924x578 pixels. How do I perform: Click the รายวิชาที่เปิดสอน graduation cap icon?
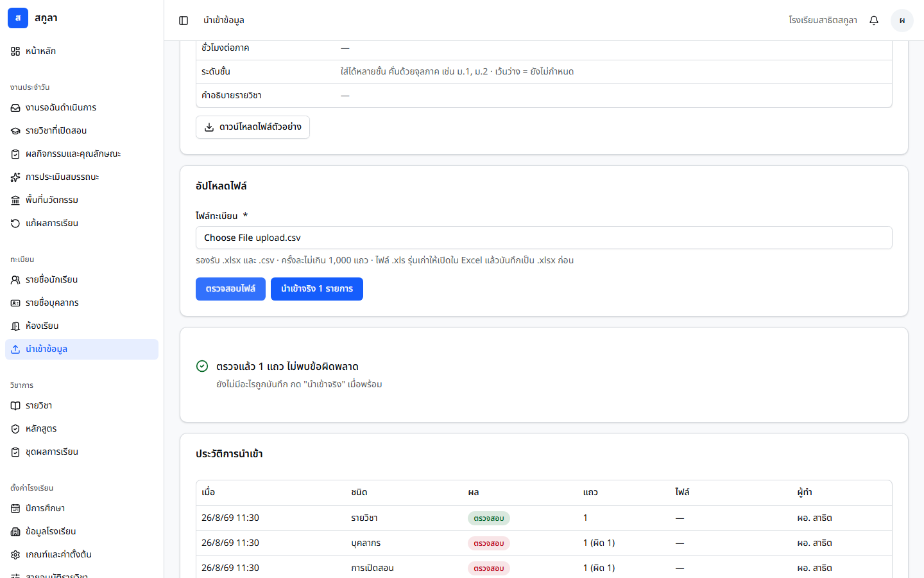click(15, 131)
